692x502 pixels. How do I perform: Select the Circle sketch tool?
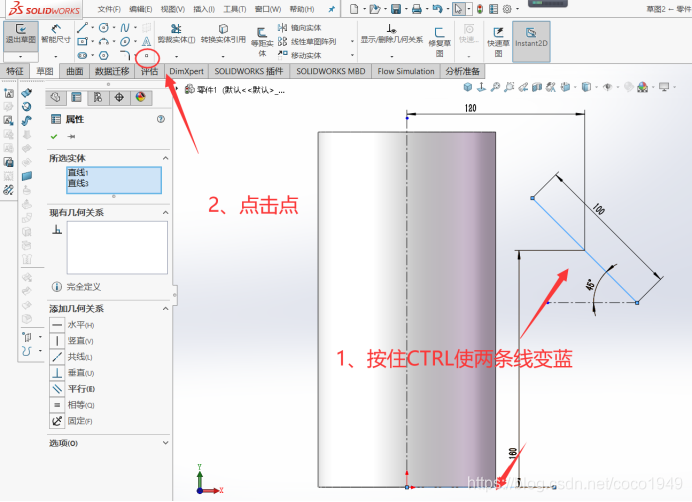coord(104,28)
